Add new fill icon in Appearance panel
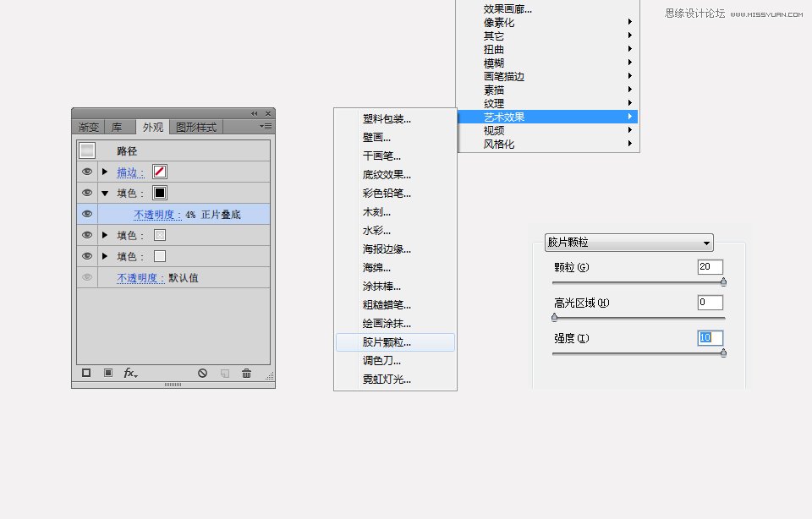The height and width of the screenshot is (519, 812). click(107, 373)
